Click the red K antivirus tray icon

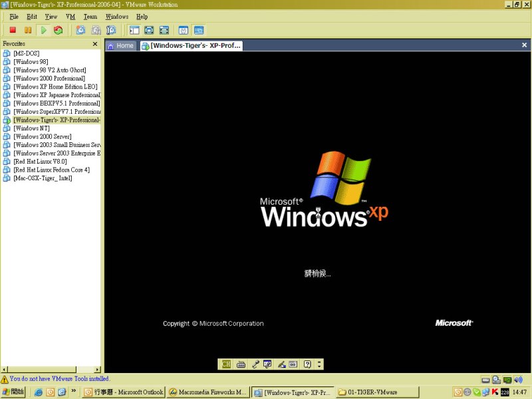495,392
